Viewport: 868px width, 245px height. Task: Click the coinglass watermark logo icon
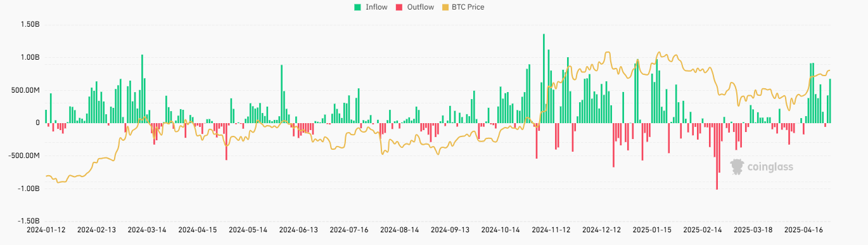coord(737,167)
